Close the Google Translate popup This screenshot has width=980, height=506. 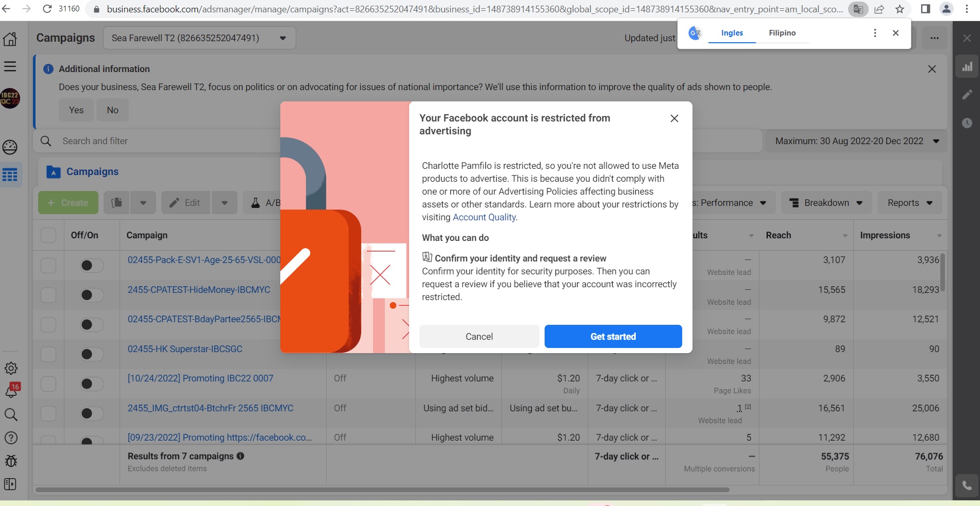coord(895,33)
